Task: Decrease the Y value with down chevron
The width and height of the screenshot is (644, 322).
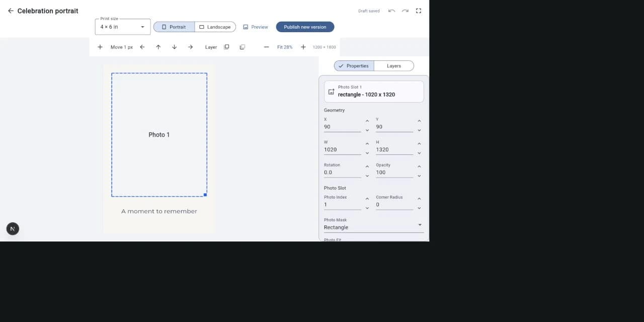Action: pos(419,130)
